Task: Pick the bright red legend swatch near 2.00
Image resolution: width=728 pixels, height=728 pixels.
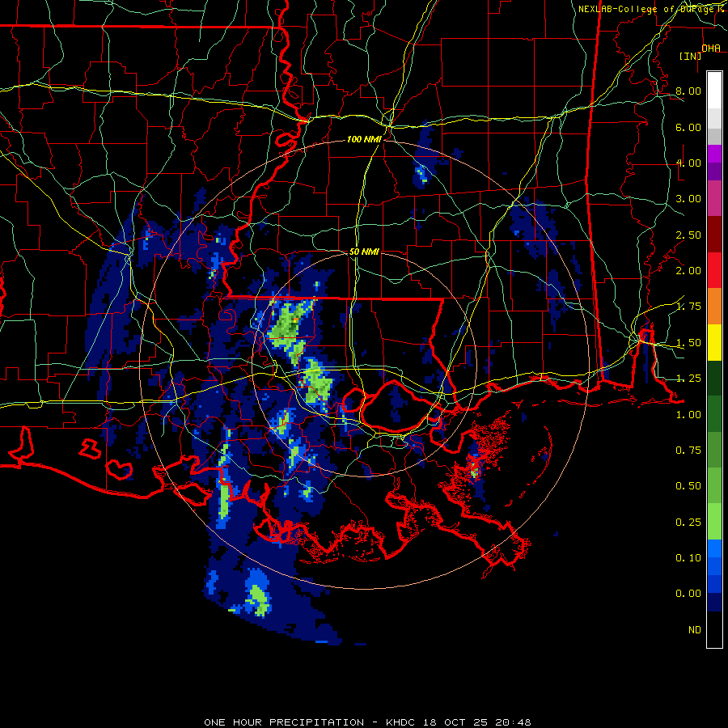Action: coord(714,270)
